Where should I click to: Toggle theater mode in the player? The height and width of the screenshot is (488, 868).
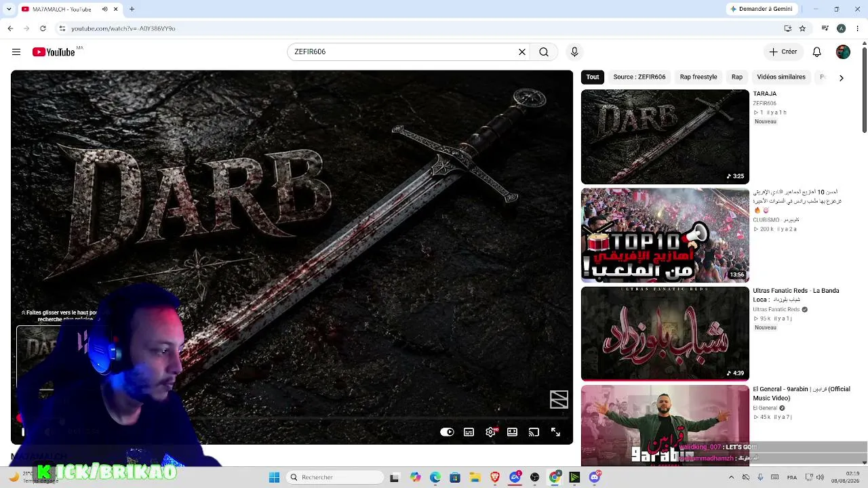point(512,432)
